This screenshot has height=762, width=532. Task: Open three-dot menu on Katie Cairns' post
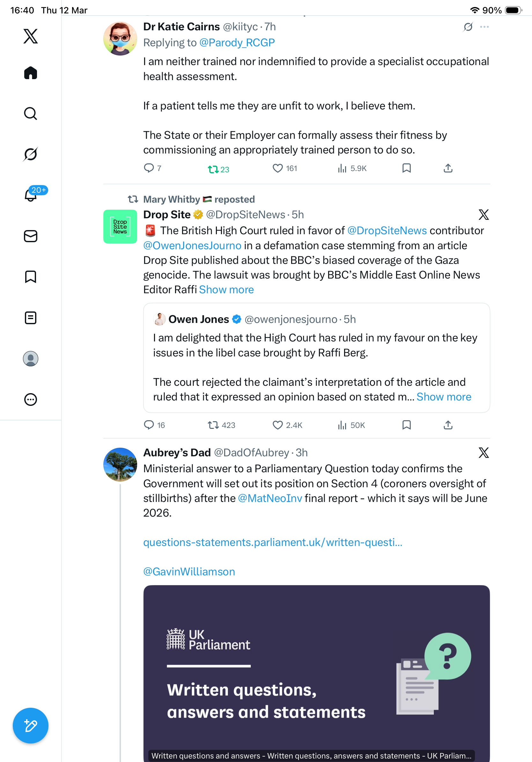(x=484, y=27)
